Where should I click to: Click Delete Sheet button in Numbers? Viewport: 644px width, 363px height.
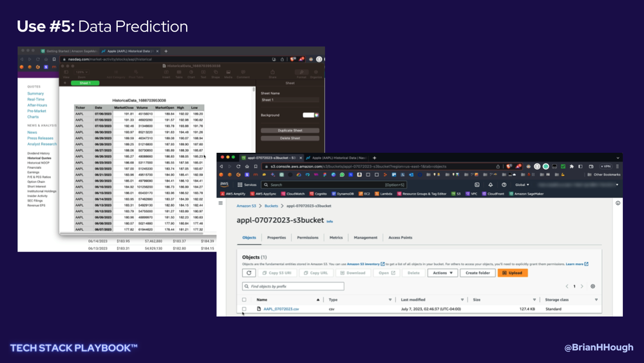pyautogui.click(x=290, y=138)
